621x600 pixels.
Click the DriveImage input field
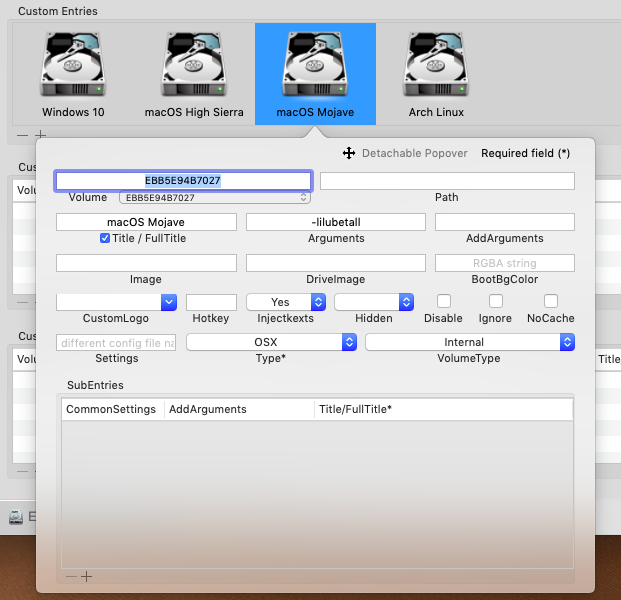[336, 263]
